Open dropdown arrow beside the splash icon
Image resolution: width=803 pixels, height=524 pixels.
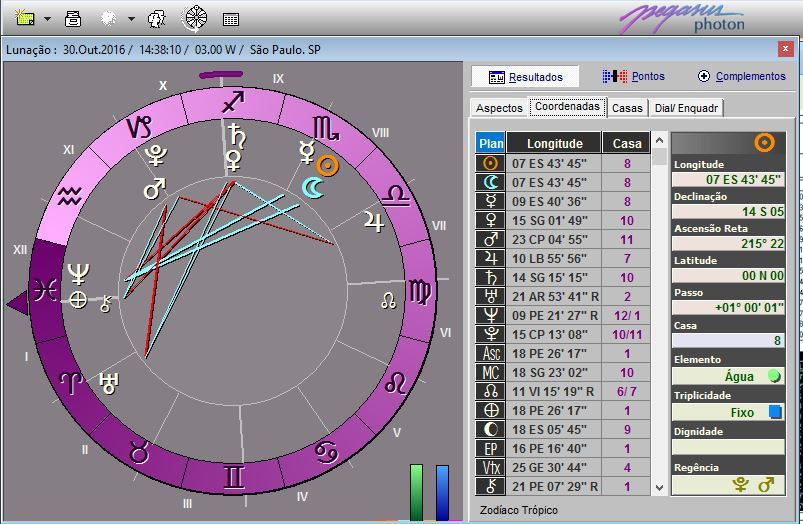click(x=131, y=19)
